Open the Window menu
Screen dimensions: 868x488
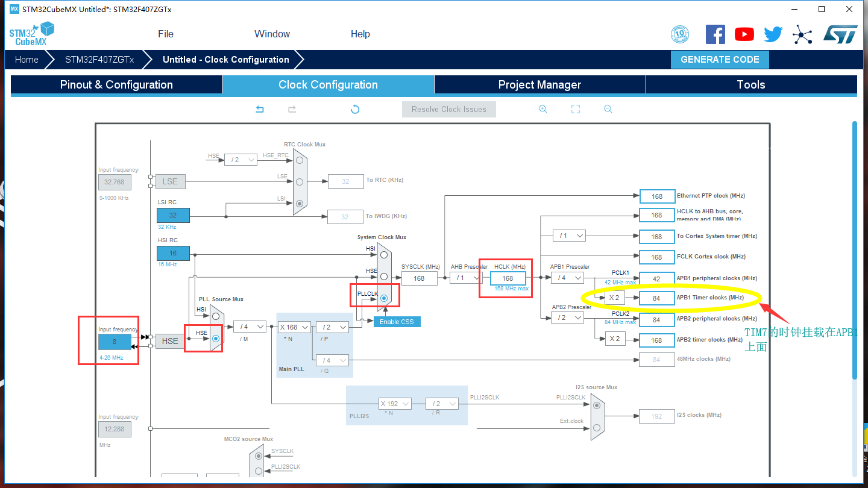[272, 34]
